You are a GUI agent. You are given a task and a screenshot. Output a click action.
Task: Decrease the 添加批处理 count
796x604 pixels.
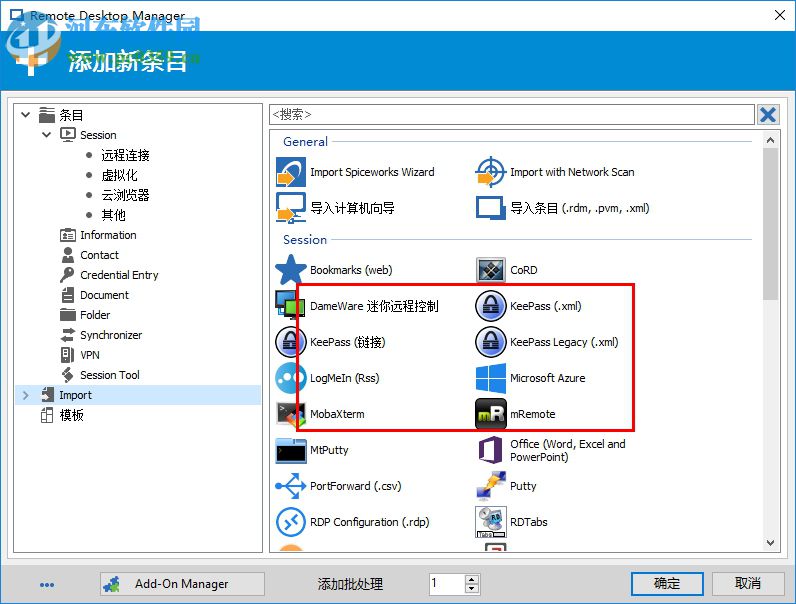472,589
